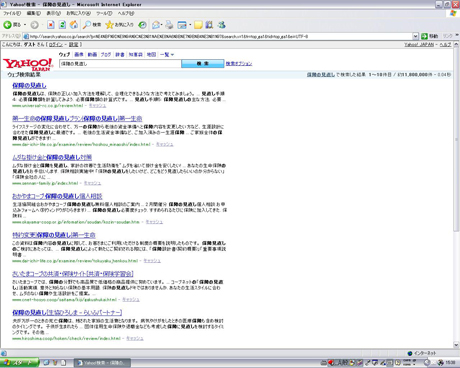Open the 表示 menu
The width and height of the screenshot is (460, 368).
click(53, 13)
